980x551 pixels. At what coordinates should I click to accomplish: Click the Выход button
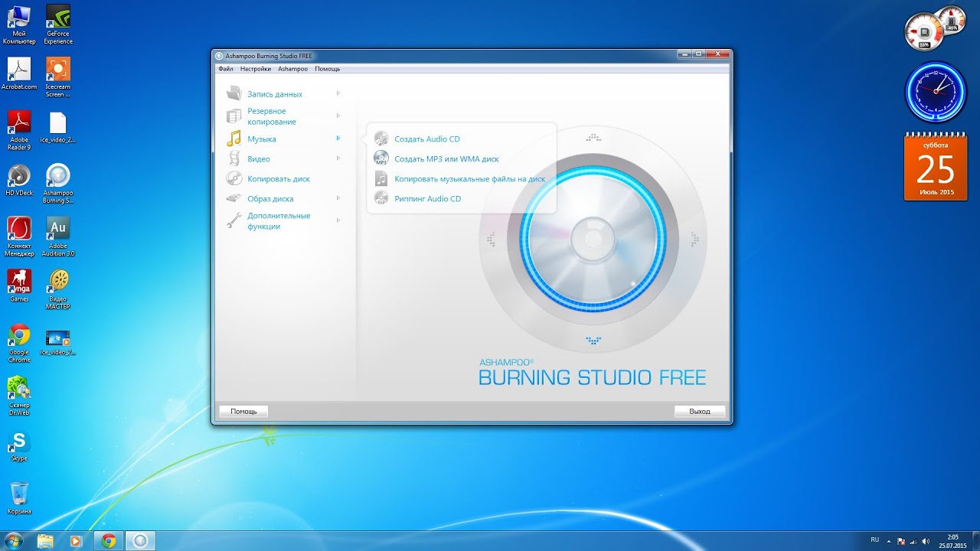click(x=700, y=411)
